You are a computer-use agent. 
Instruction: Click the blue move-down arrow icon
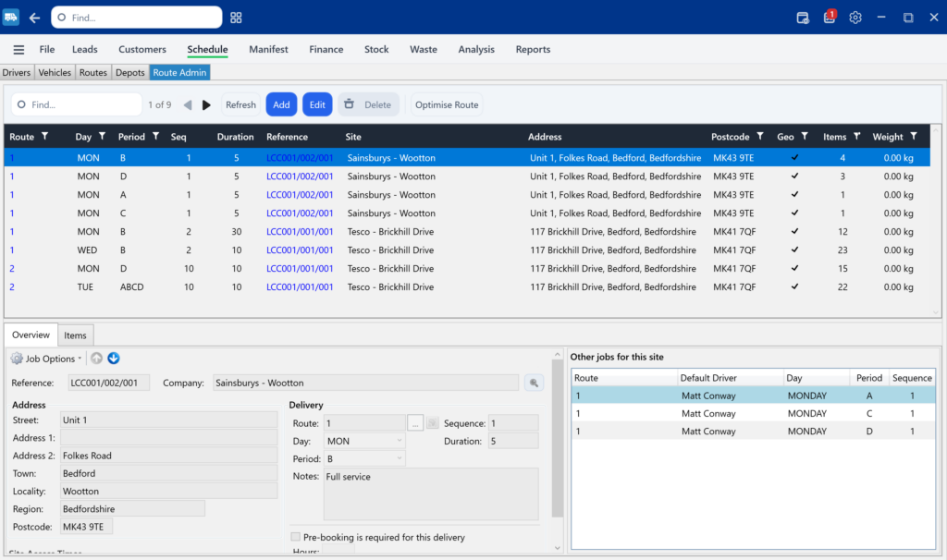(114, 359)
